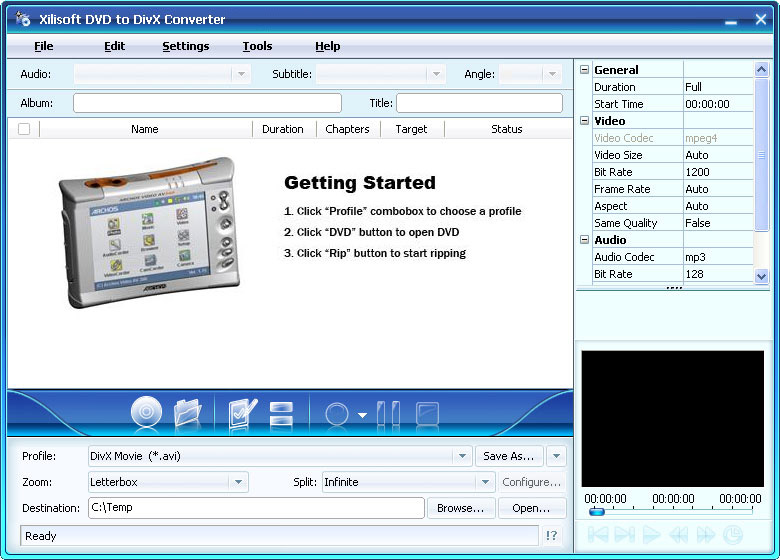Open the Edit menu

(114, 46)
